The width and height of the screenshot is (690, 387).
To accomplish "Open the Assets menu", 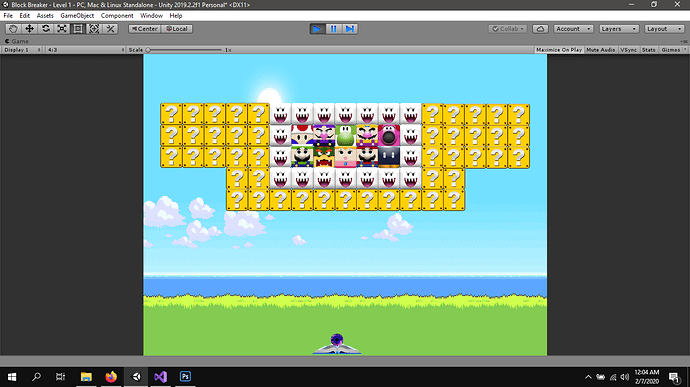I will tap(45, 15).
